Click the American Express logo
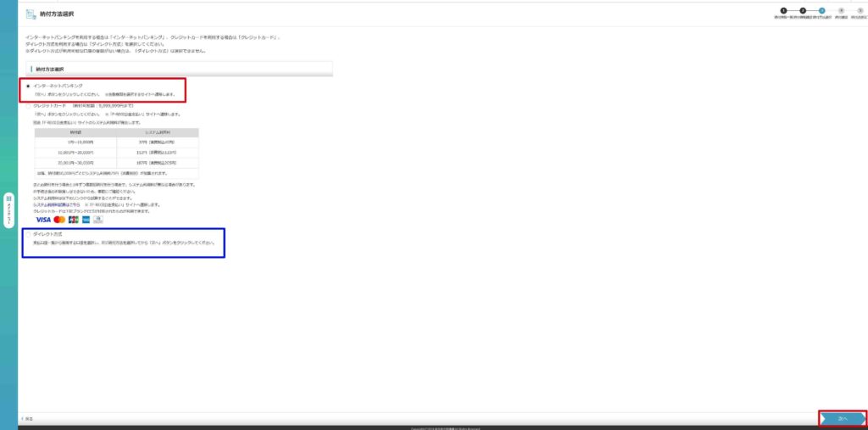 [86, 220]
